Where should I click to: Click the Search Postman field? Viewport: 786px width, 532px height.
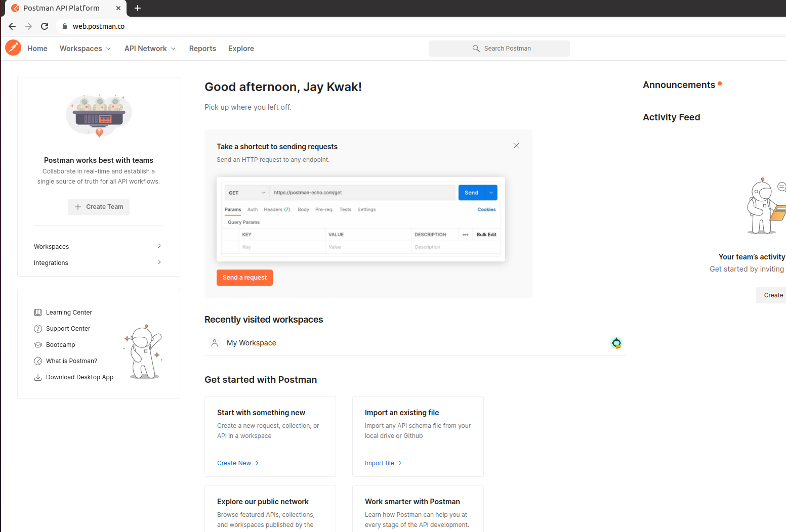pyautogui.click(x=500, y=49)
